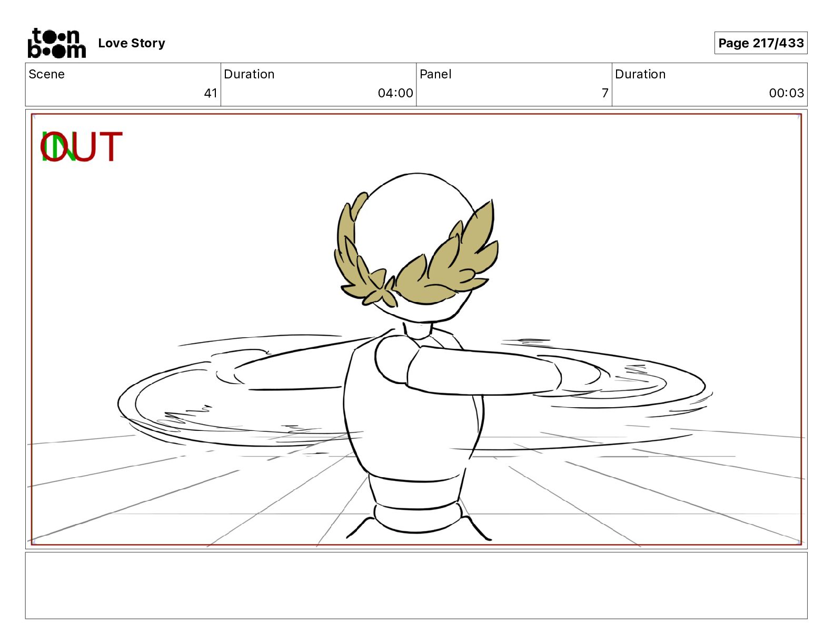The width and height of the screenshot is (834, 644).
Task: Click the character's outstretched arm
Action: [x=482, y=371]
